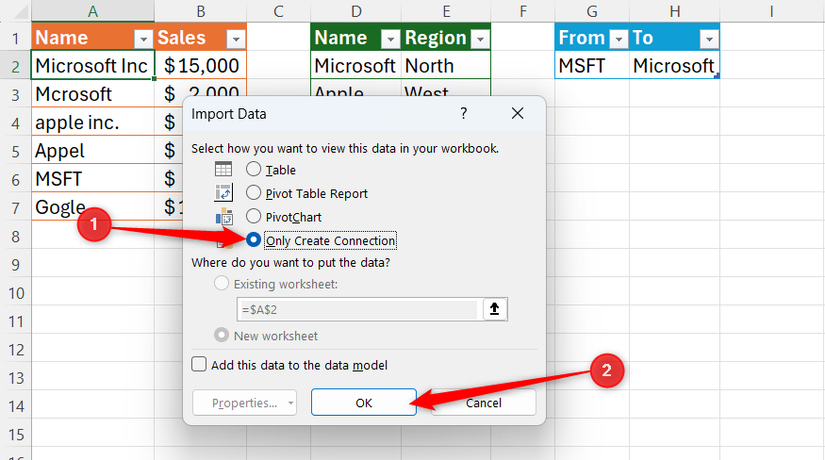825x460 pixels.
Task: Click the MSFT cell in column A
Action: [93, 179]
